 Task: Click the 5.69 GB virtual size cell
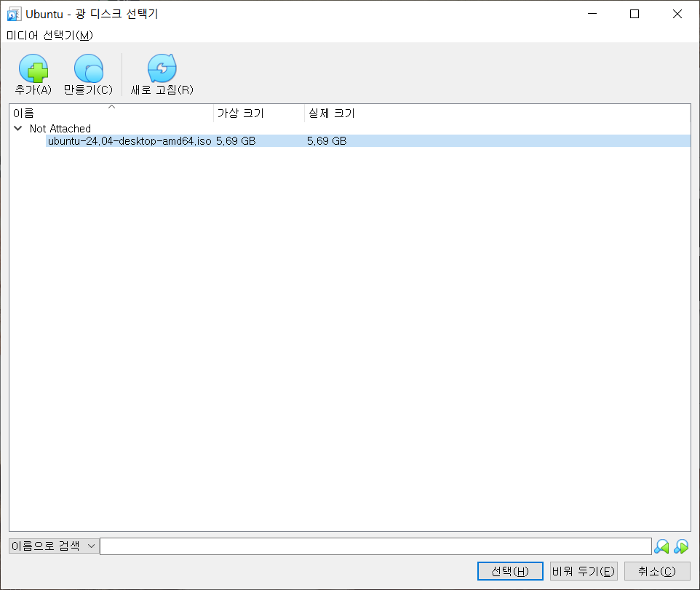(x=236, y=141)
